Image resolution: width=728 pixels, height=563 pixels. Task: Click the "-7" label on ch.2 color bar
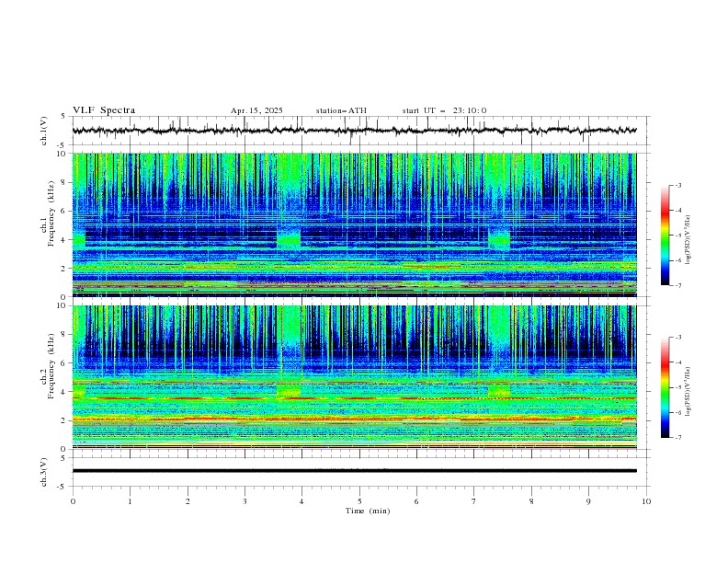pyautogui.click(x=677, y=438)
